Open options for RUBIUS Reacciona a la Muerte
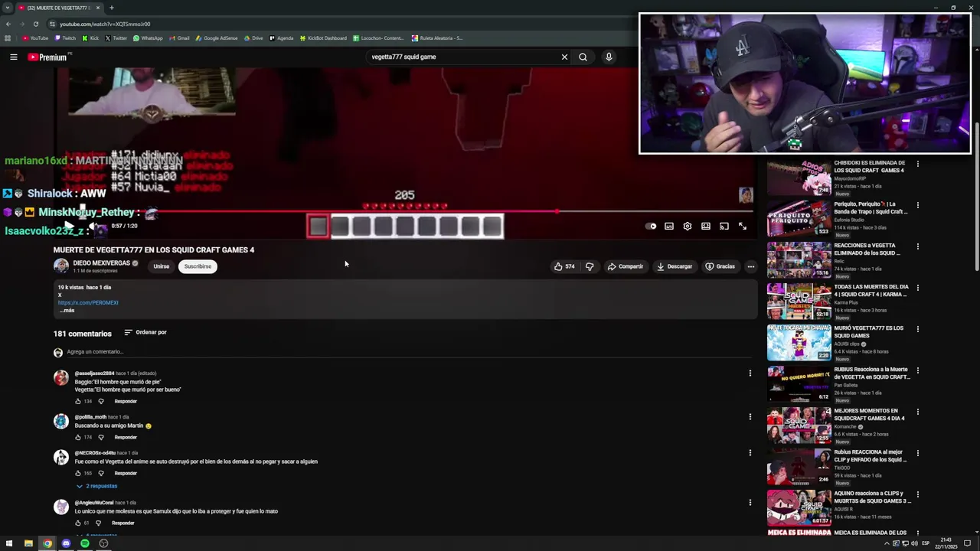The image size is (980, 551). (917, 370)
